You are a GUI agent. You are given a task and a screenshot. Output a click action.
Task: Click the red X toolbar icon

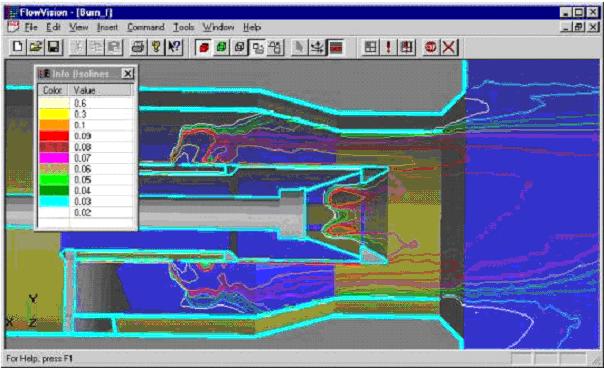[x=449, y=47]
